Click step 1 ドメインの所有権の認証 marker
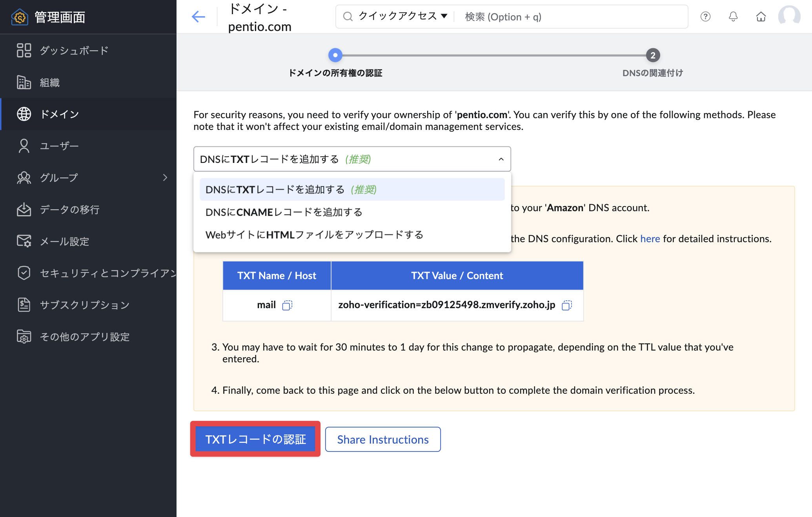The height and width of the screenshot is (517, 812). click(335, 55)
